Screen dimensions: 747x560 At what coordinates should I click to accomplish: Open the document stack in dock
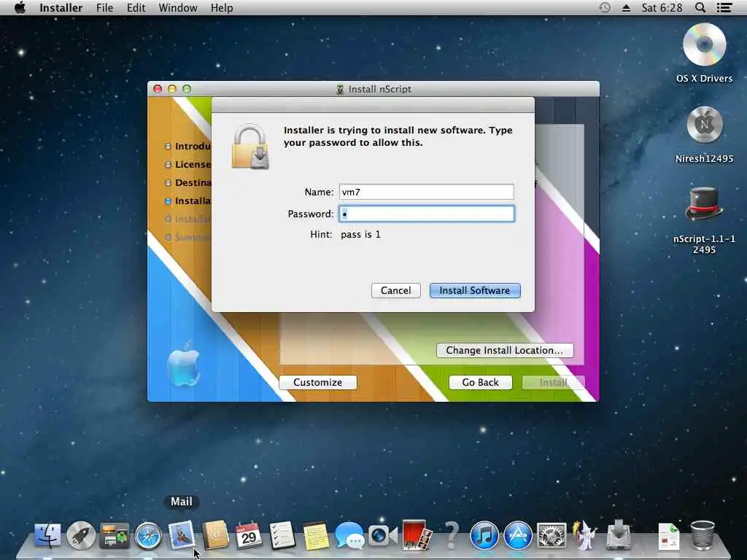point(669,536)
